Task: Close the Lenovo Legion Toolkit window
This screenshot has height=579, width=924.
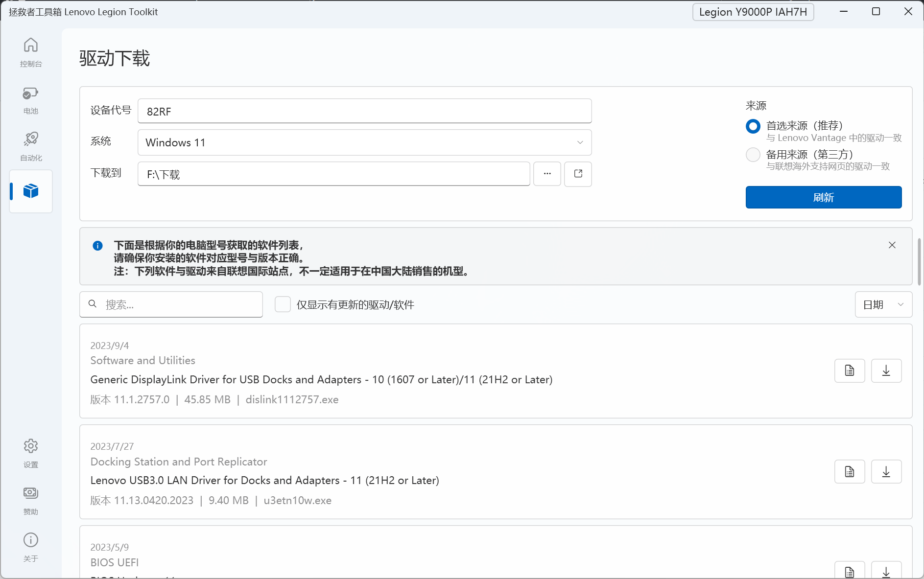Action: point(908,11)
